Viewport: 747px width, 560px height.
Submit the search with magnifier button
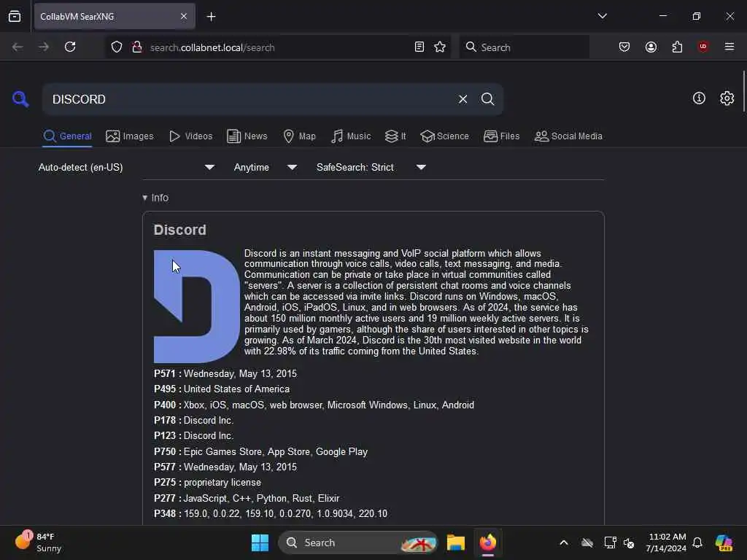(x=487, y=99)
